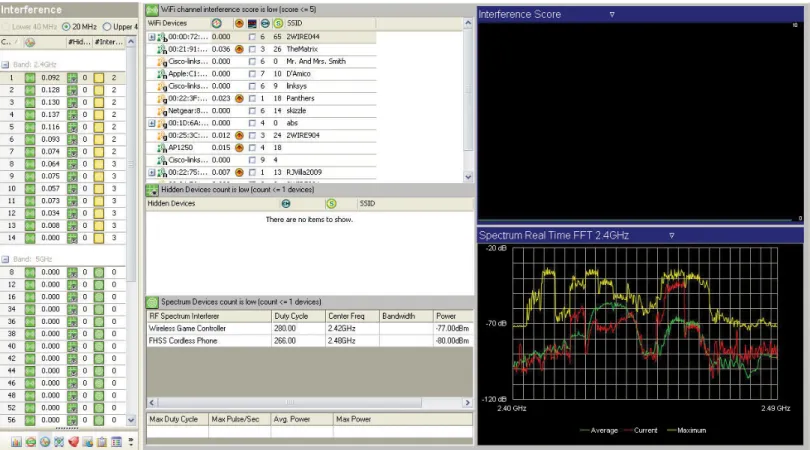The width and height of the screenshot is (810, 450).
Task: Open the network topology icon in bottom toolbar
Action: (x=59, y=442)
